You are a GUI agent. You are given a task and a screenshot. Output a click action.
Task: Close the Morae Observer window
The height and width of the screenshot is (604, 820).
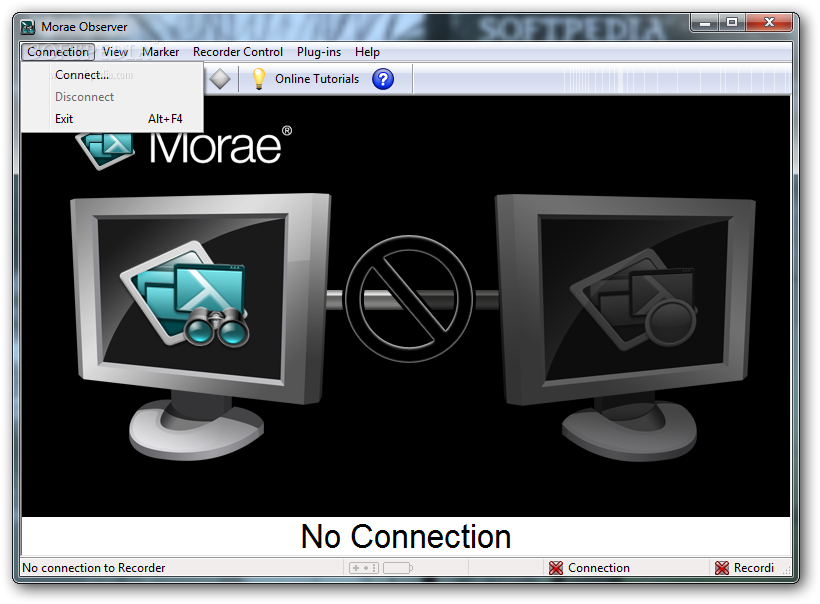pyautogui.click(x=769, y=22)
